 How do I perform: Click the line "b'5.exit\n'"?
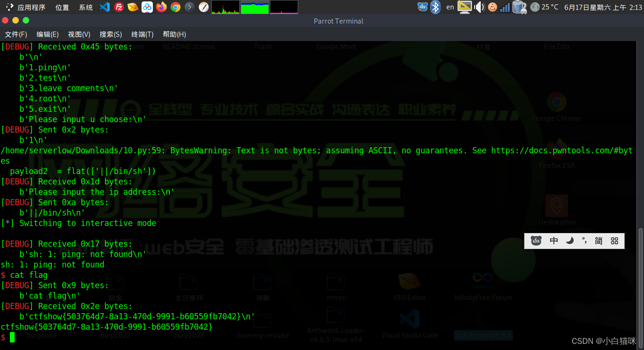[45, 109]
